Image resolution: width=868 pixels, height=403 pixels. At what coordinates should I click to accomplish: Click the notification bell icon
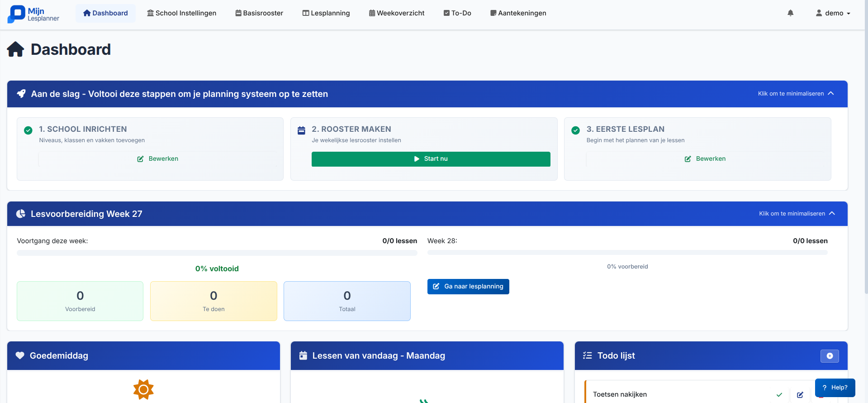790,13
